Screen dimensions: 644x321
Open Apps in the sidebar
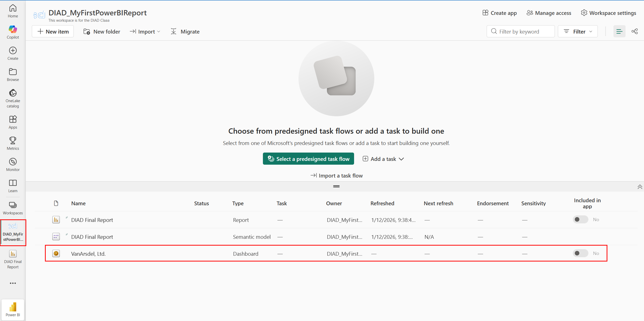tap(13, 122)
